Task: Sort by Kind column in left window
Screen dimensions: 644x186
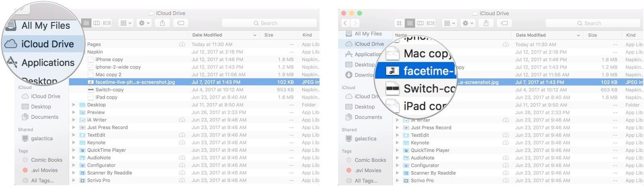Action: click(309, 35)
